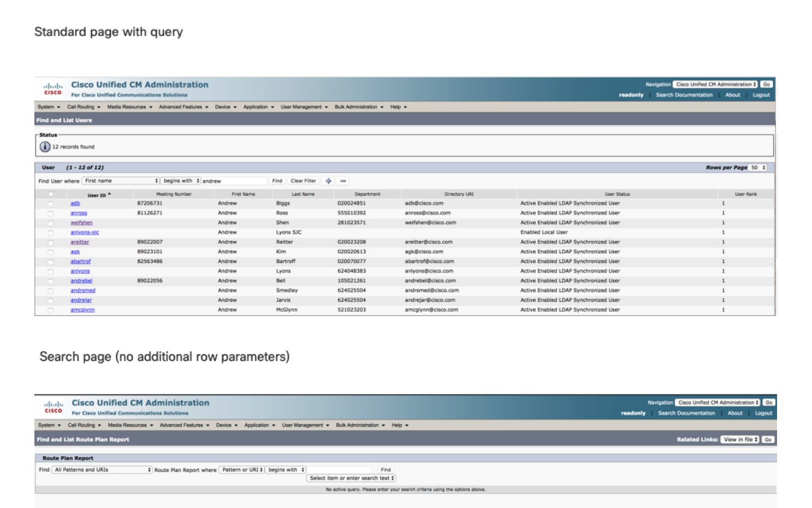Open Search Documentation link on Users page
This screenshot has width=812, height=508.
[x=684, y=95]
